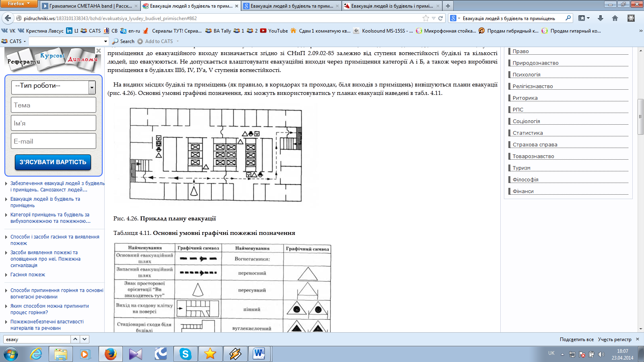
Task: Select fourth tab Евакуація людей із будівель
Action: (392, 6)
